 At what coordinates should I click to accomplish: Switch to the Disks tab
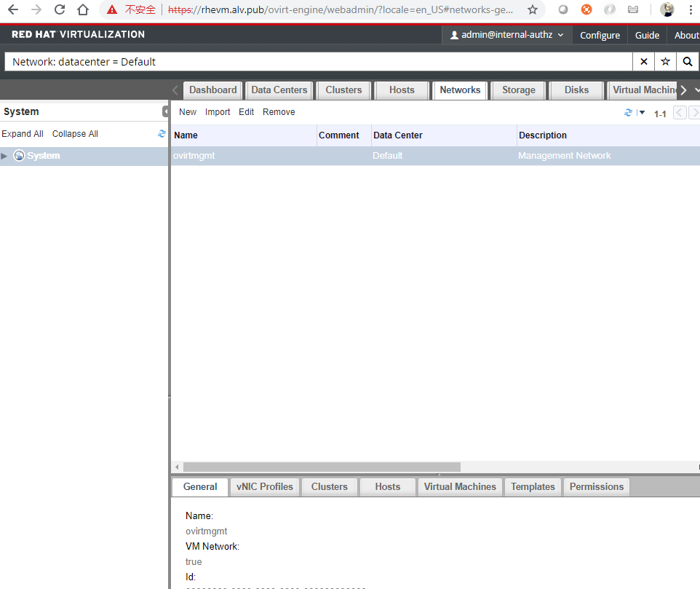[576, 90]
